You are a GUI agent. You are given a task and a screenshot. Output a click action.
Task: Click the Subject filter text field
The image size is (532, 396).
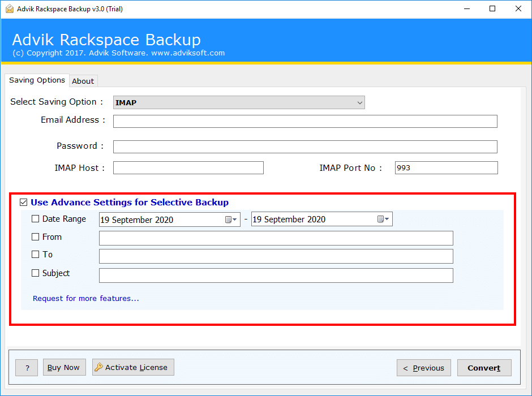(276, 276)
